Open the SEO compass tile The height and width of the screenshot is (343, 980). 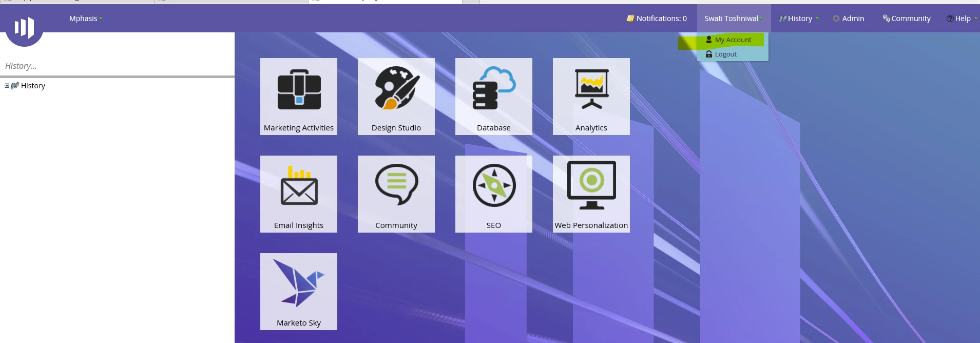[494, 194]
